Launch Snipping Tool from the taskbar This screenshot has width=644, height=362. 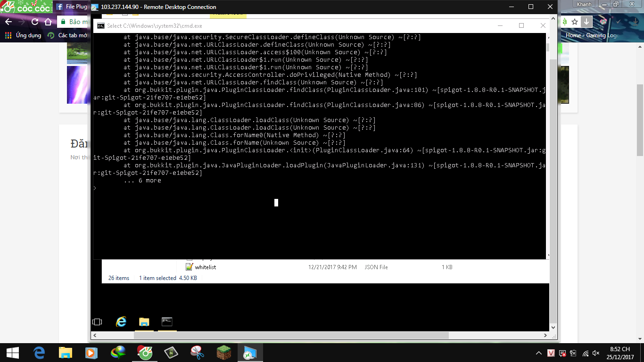coord(197,353)
